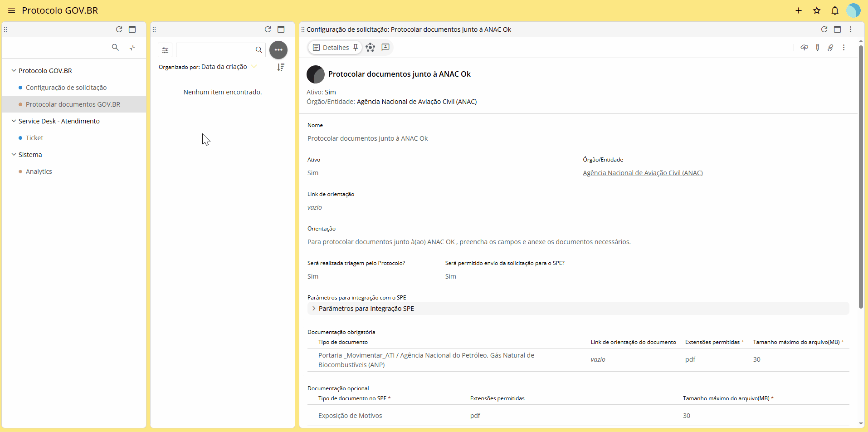Image resolution: width=868 pixels, height=432 pixels.
Task: Click 'Protocolar documentos junto à ANAC Ok' name value
Action: tap(367, 138)
